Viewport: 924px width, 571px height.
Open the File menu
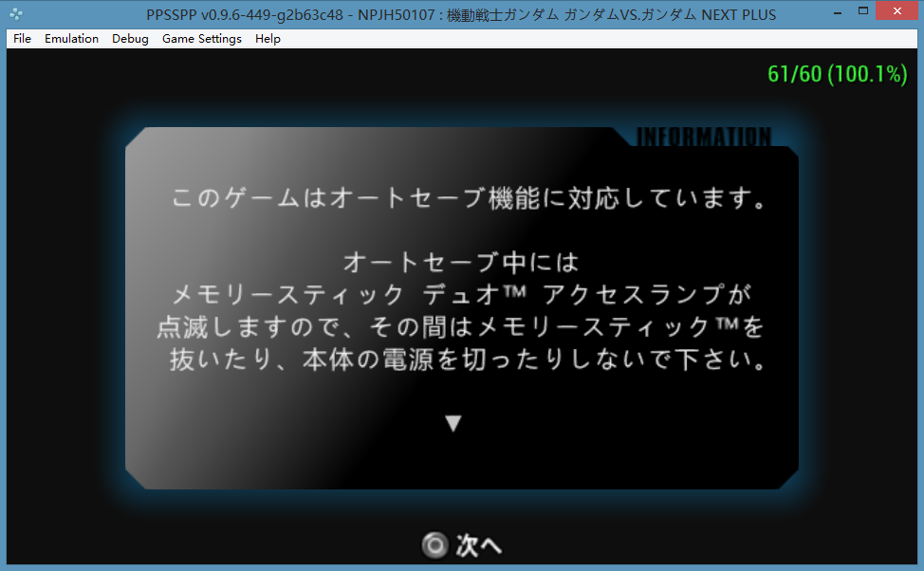point(22,39)
